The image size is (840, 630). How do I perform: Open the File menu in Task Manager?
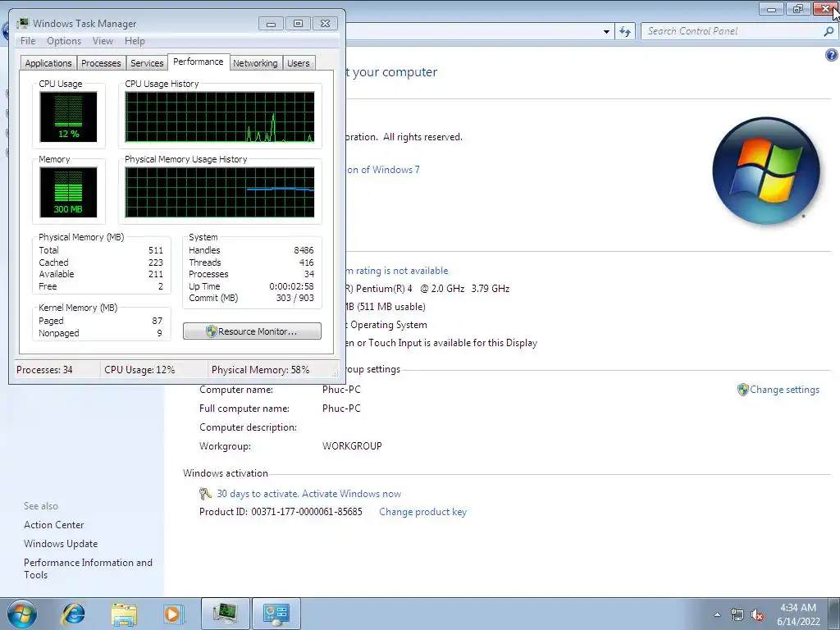point(28,41)
